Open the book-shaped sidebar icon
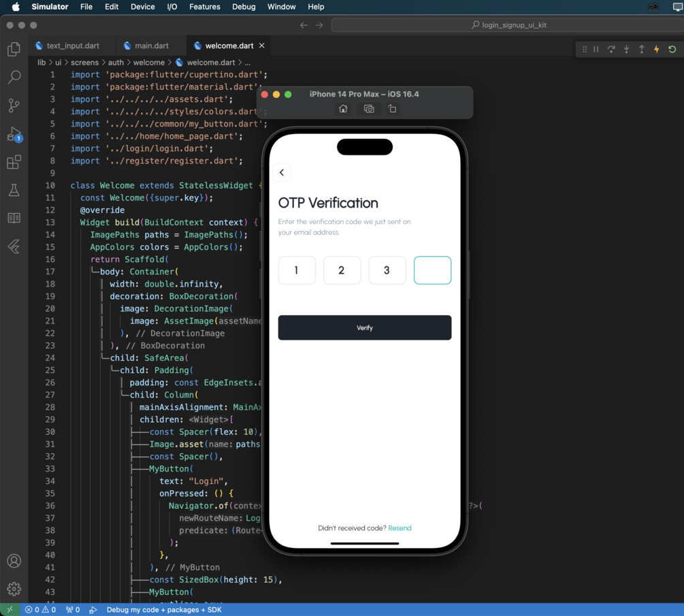Image resolution: width=684 pixels, height=616 pixels. (x=14, y=218)
